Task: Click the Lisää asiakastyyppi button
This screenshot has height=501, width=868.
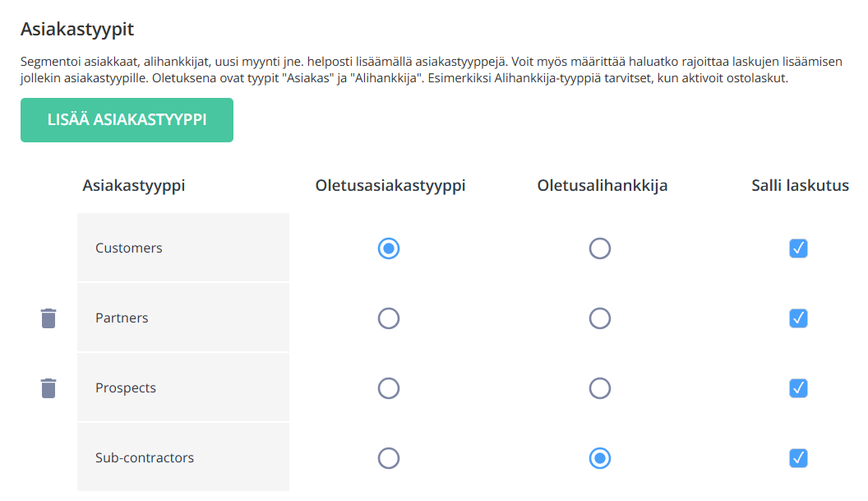Action: coord(127,120)
